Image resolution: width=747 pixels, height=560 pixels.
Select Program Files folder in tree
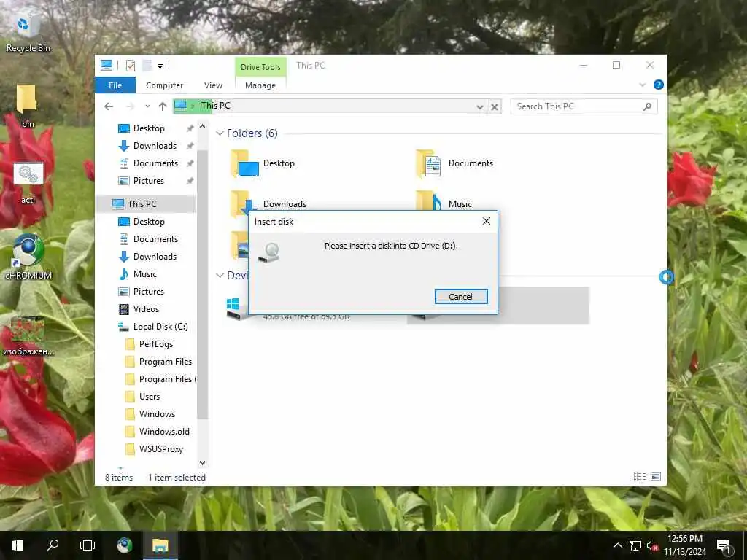point(165,362)
